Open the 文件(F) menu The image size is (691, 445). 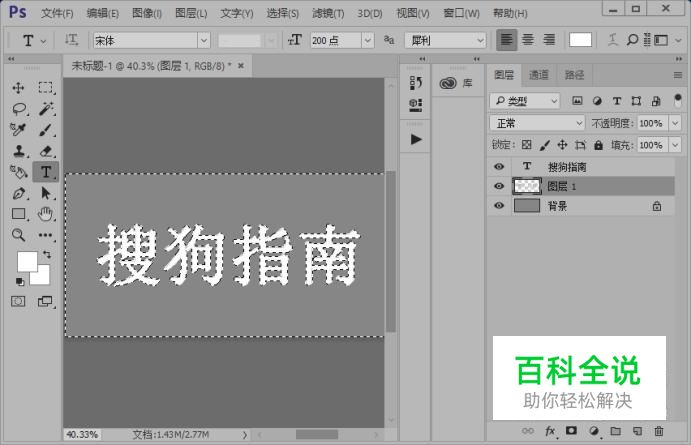[x=57, y=13]
